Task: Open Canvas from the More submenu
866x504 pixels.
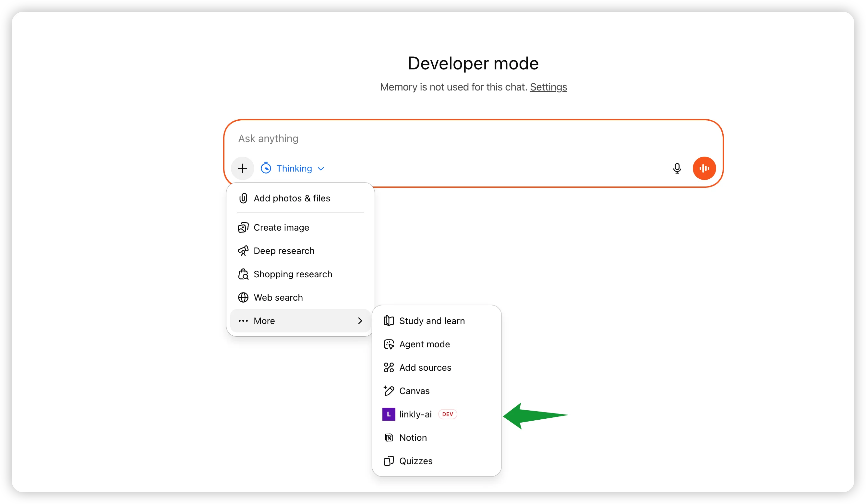Action: 414,391
